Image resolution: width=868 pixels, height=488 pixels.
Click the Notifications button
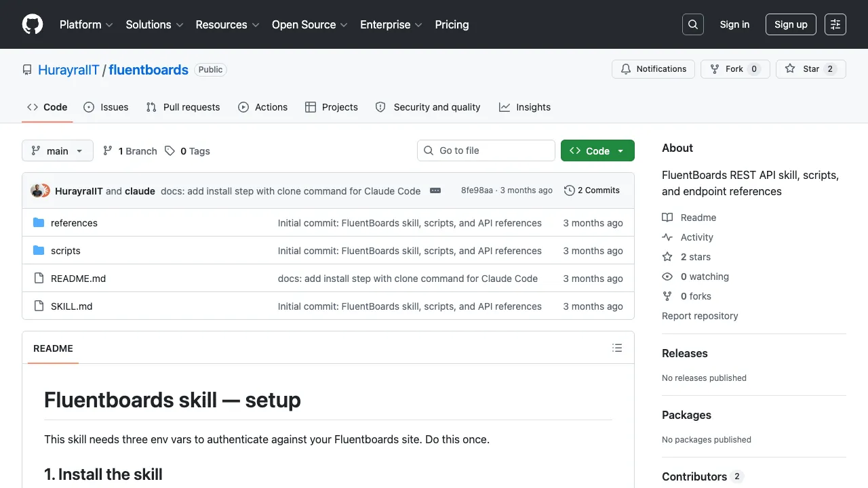point(654,69)
